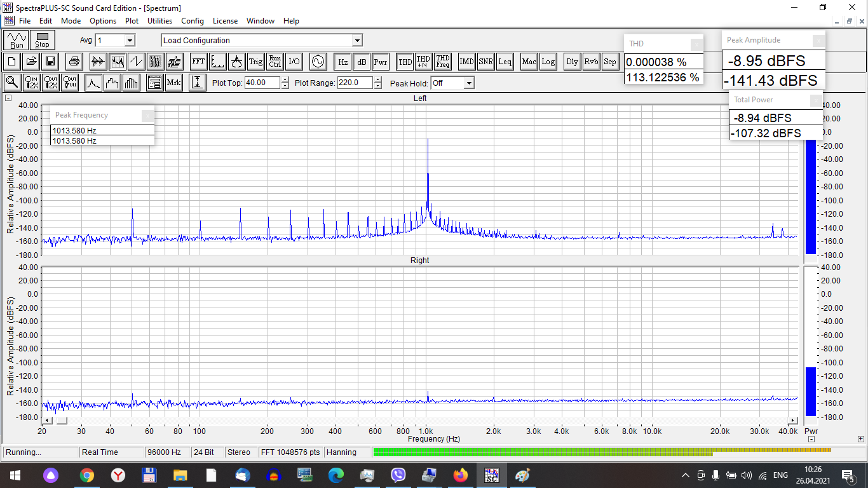The height and width of the screenshot is (488, 868).
Task: Click the Run button with sine wave
Action: [17, 40]
